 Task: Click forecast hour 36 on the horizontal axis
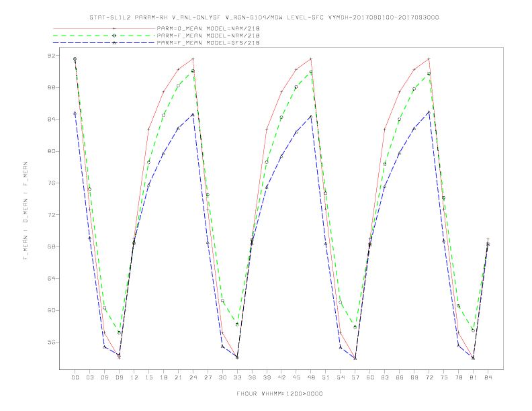point(252,377)
